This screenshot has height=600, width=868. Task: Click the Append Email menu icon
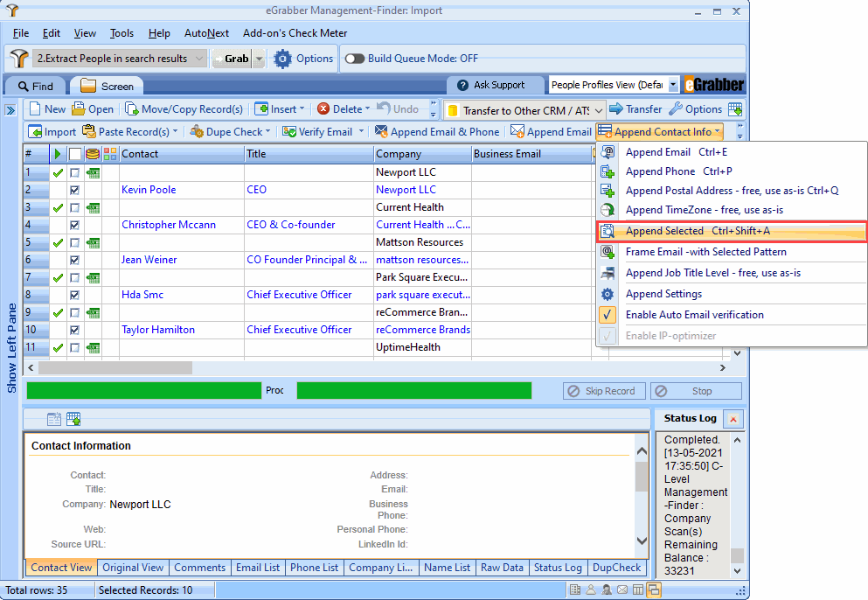[x=608, y=152]
